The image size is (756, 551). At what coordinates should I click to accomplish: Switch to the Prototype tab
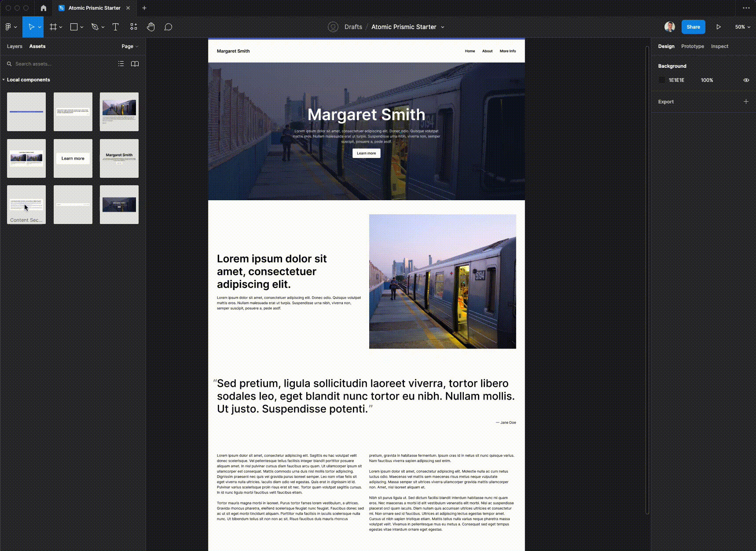pyautogui.click(x=693, y=46)
